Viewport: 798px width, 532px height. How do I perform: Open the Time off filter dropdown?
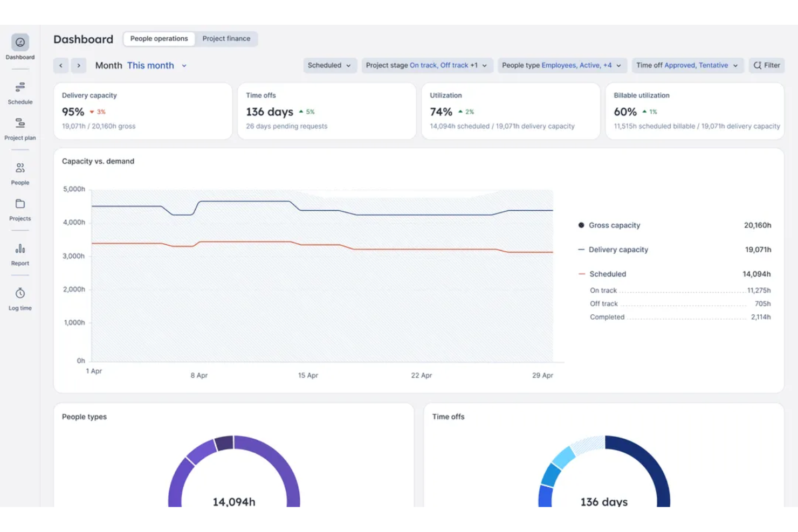click(x=687, y=65)
